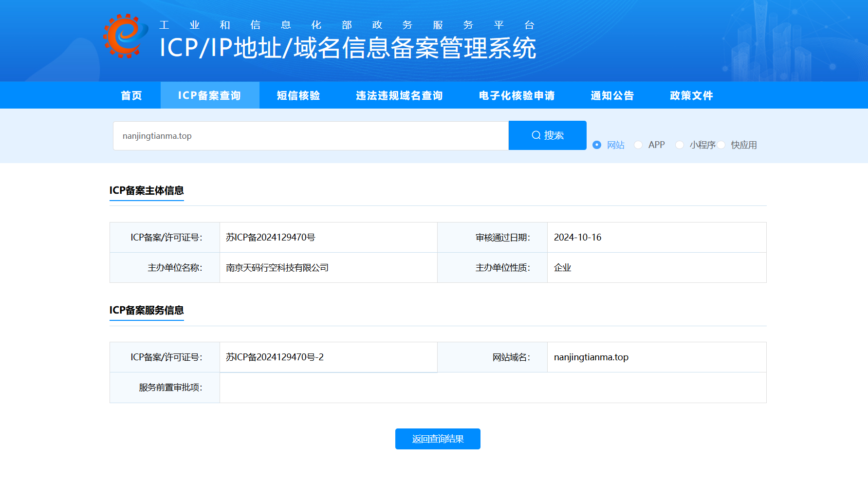Click license number 苏ICP备2024129470号

coord(271,238)
